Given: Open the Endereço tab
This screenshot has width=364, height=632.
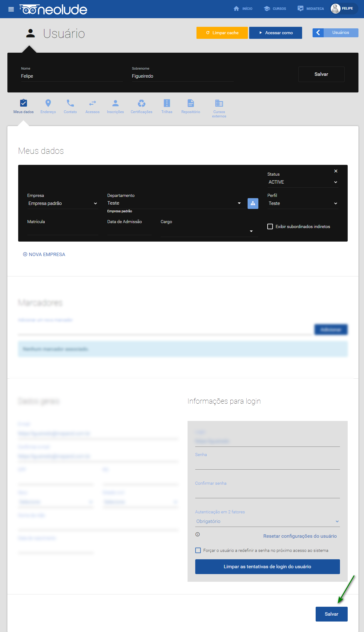Looking at the screenshot, I should coord(48,107).
